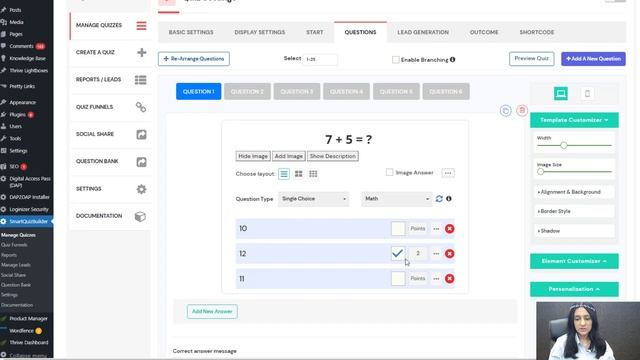Viewport: 640px width, 360px height.
Task: Click Preview Quiz button
Action: click(x=531, y=59)
